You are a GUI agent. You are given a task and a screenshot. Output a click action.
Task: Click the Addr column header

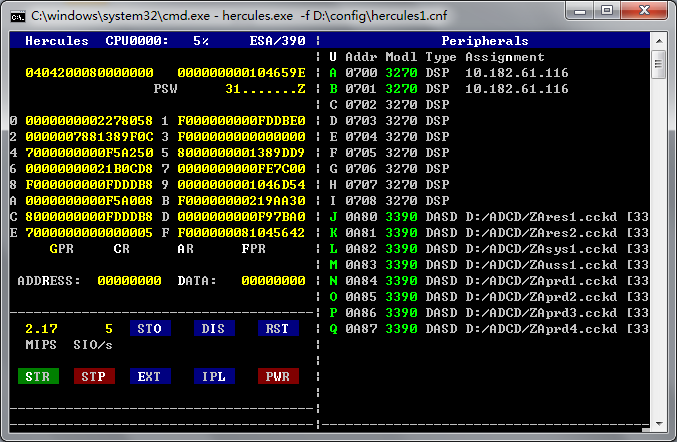(361, 57)
